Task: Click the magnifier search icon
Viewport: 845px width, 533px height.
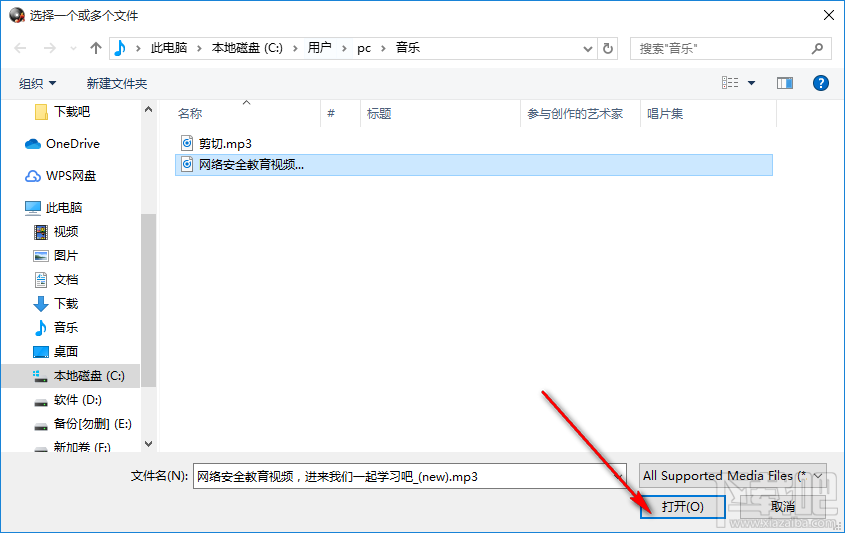Action: pos(818,49)
